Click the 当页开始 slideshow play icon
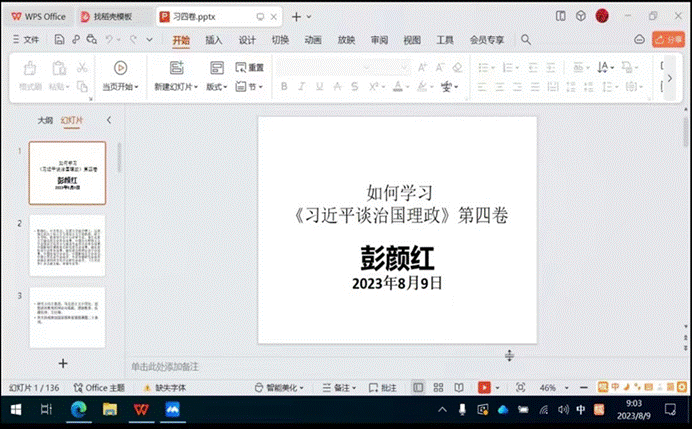This screenshot has height=429, width=692. pyautogui.click(x=120, y=68)
